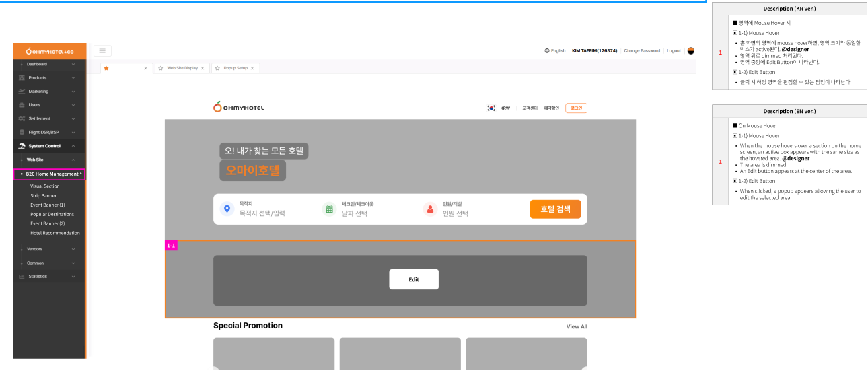Click the Change Password link
The width and height of the screenshot is (868, 385).
coord(642,50)
